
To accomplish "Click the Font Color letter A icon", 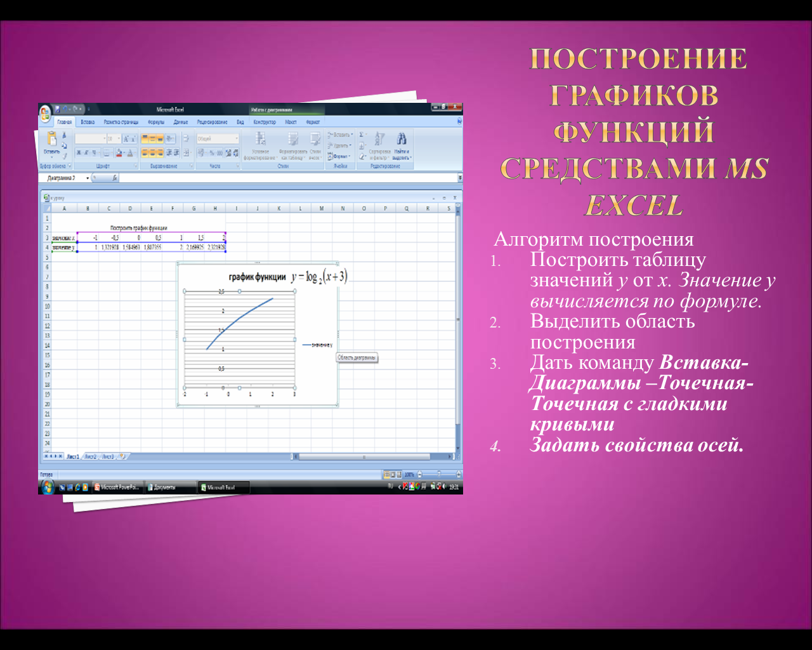I will point(130,153).
